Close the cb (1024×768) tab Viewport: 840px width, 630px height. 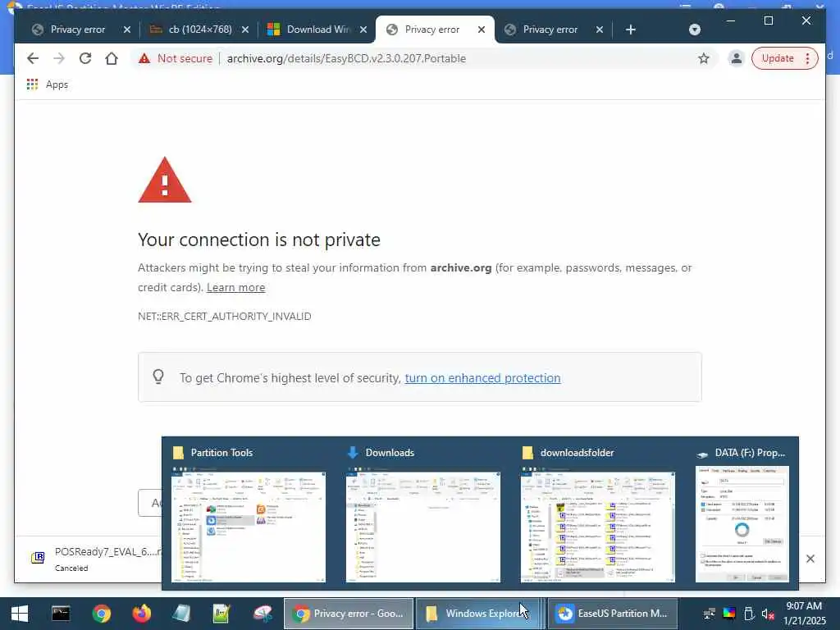coord(245,30)
